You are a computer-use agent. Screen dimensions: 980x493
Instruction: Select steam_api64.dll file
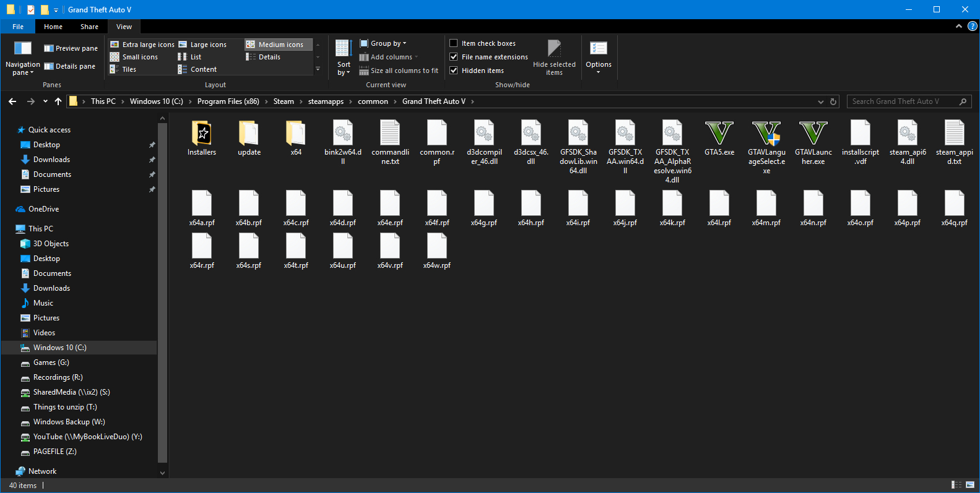(908, 142)
